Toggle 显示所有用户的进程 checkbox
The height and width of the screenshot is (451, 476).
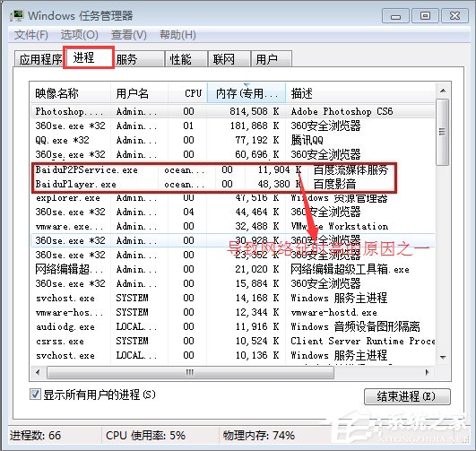(x=35, y=395)
